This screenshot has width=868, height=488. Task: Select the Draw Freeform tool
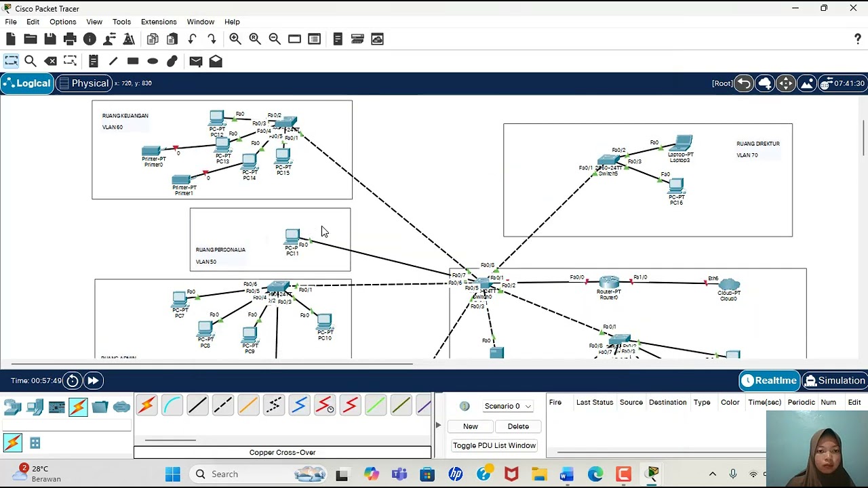point(172,61)
